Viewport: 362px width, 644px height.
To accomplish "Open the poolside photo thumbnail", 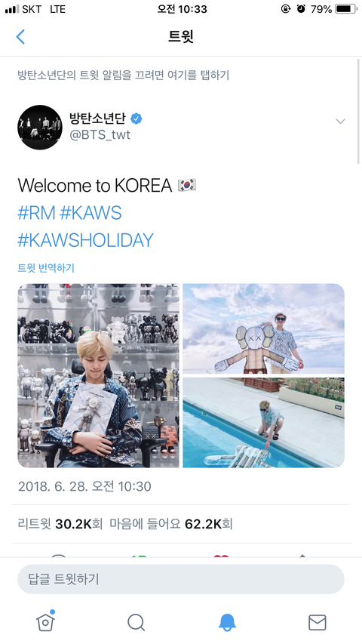I will [263, 423].
